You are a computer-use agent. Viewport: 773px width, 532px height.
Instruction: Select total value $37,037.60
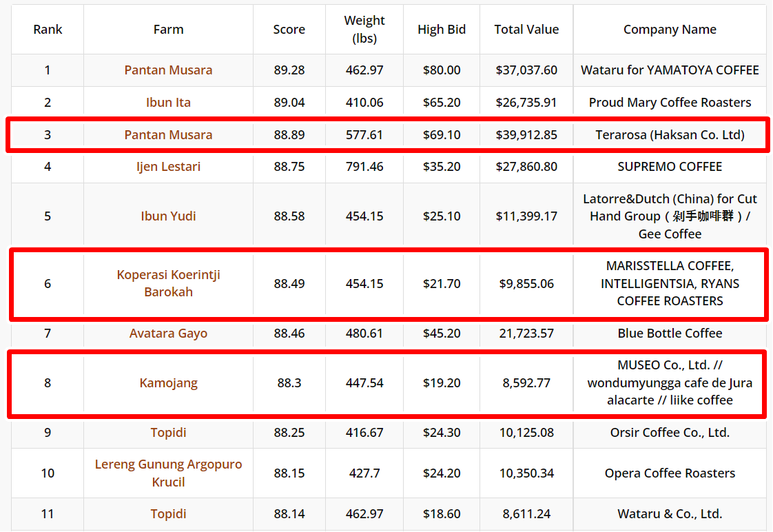pos(526,70)
